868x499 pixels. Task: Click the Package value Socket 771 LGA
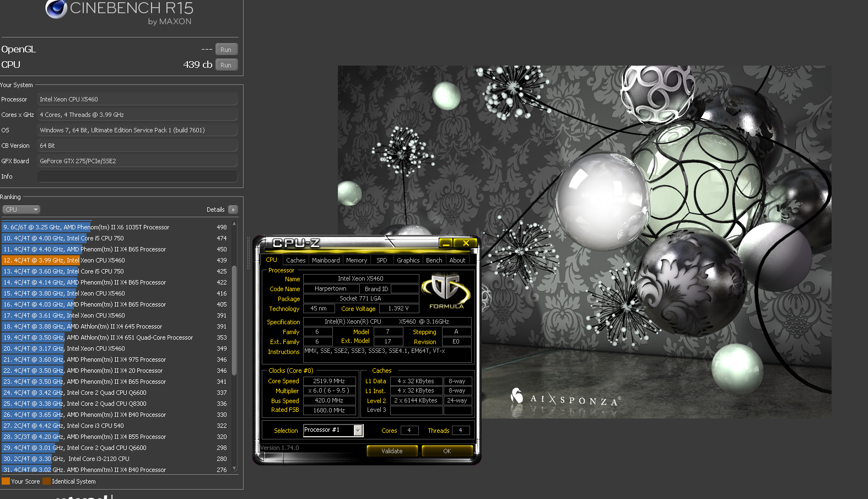click(x=360, y=298)
